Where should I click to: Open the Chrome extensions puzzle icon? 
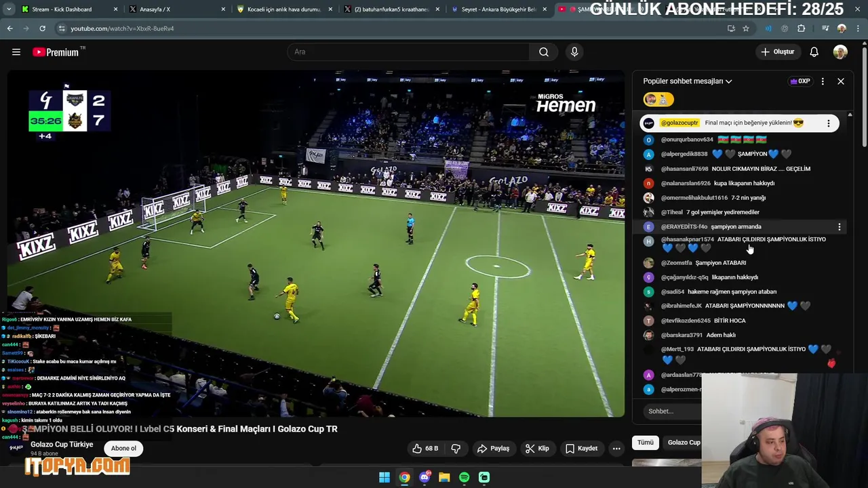click(802, 28)
